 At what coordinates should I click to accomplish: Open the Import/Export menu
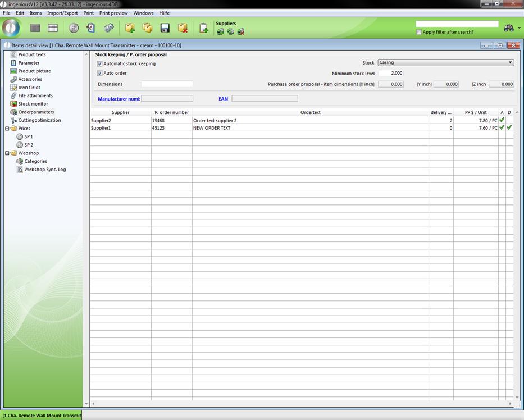(x=62, y=13)
